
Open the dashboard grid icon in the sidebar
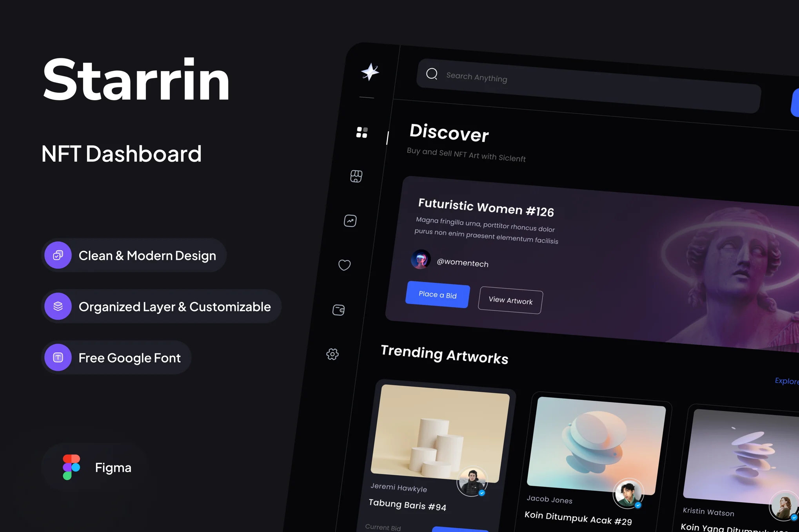[362, 132]
